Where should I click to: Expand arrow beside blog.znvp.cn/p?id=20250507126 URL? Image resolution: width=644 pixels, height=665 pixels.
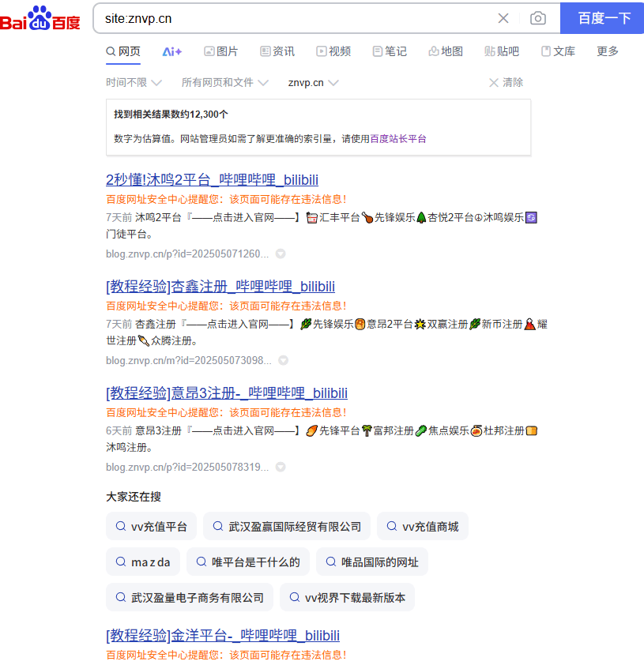pos(281,254)
